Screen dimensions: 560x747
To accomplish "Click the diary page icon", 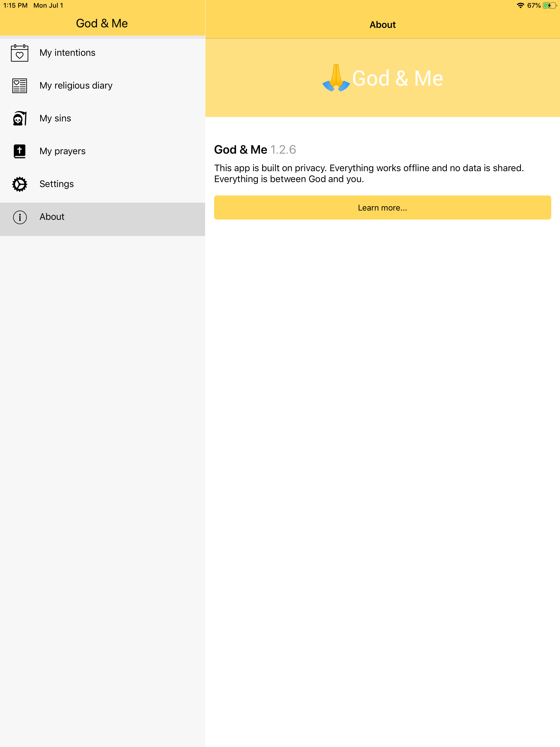I will coord(20,86).
